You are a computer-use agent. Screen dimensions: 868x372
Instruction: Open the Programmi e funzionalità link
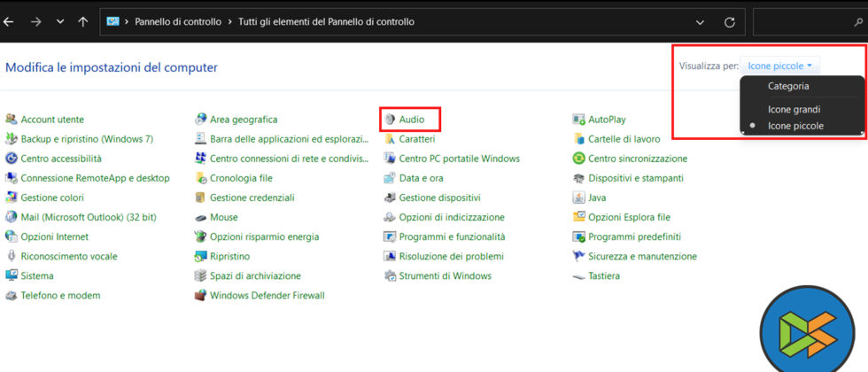(x=452, y=236)
